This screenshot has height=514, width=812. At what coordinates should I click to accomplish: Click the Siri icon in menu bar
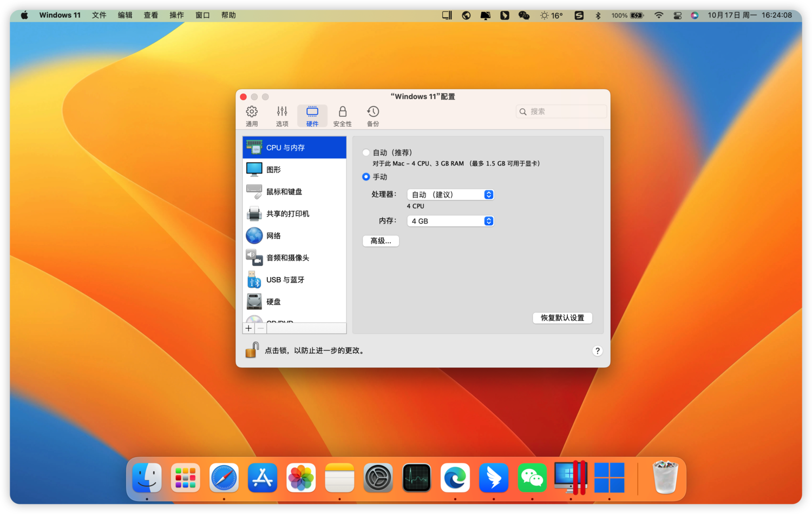695,15
